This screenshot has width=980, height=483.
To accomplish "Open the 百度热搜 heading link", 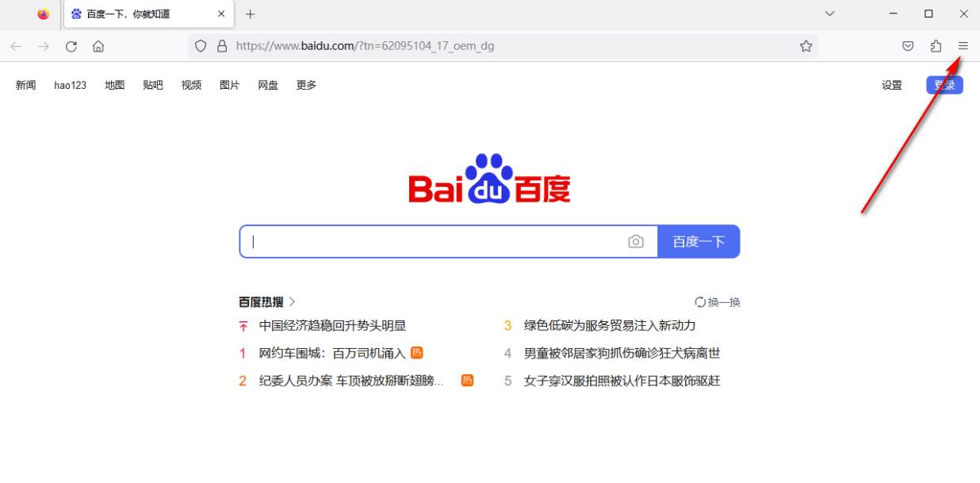I will click(267, 301).
